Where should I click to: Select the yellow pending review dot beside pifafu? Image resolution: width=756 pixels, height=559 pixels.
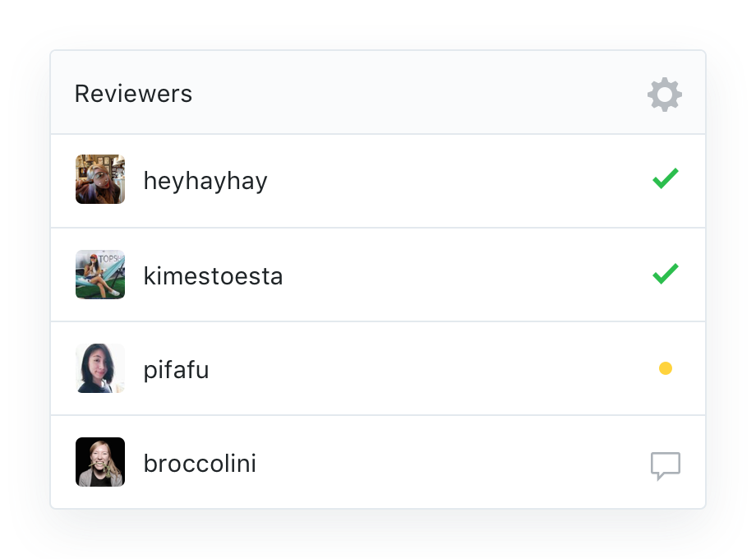coord(666,369)
